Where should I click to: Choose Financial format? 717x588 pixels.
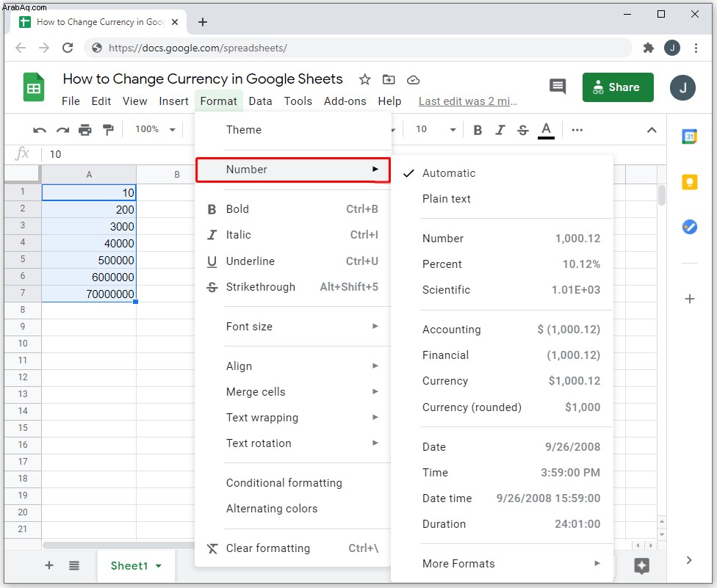click(x=502, y=355)
